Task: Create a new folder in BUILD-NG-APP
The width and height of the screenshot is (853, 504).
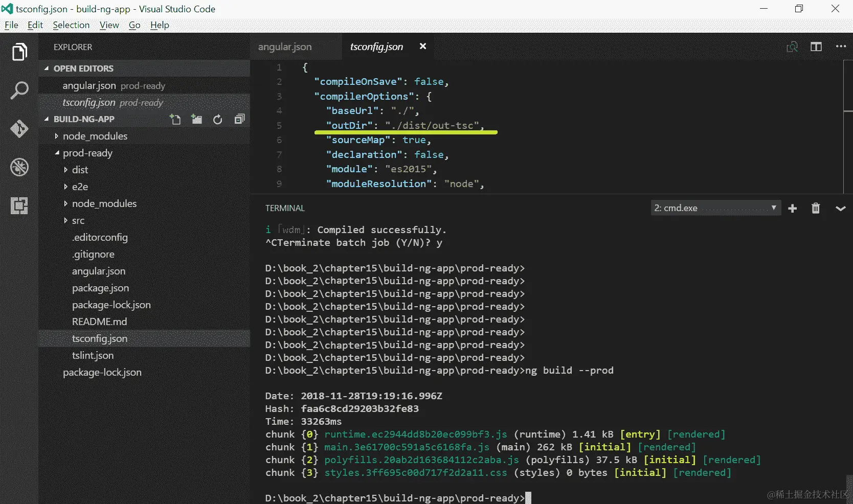Action: pos(196,120)
